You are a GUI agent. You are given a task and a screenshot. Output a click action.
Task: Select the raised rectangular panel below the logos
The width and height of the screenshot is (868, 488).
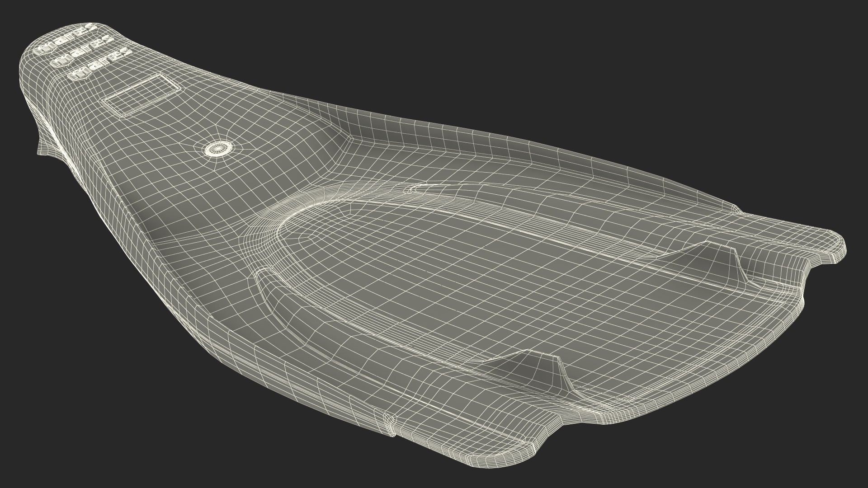[140, 94]
